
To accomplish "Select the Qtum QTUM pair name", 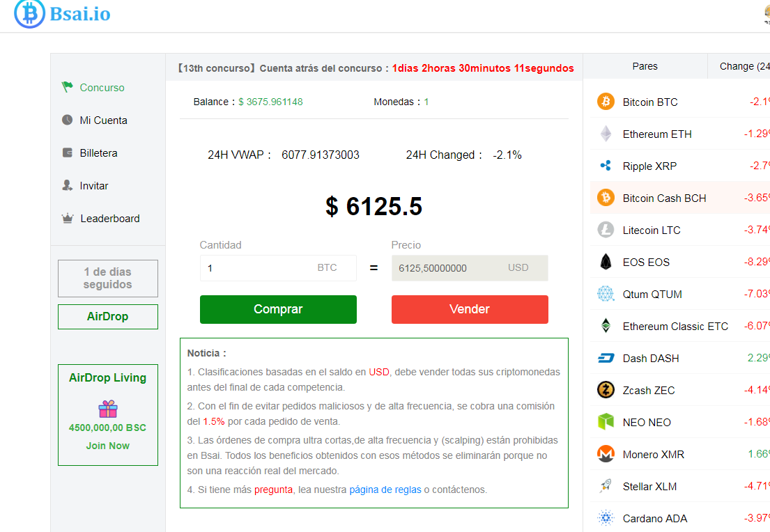I will [652, 295].
